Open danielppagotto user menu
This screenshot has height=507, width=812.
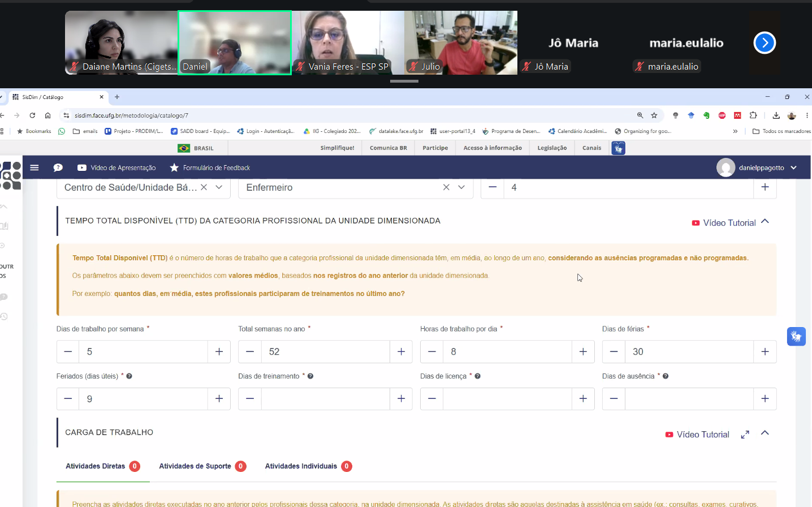point(757,167)
